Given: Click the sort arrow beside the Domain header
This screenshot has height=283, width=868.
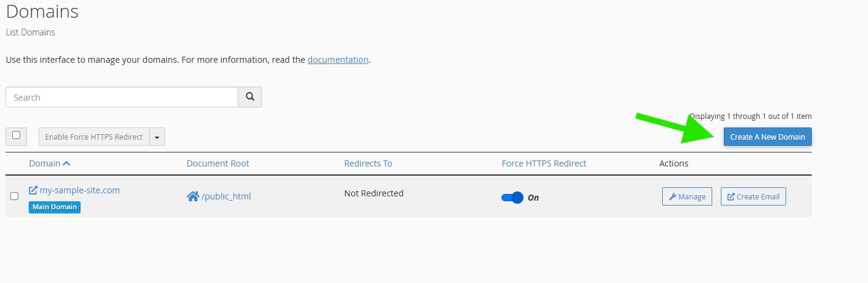Looking at the screenshot, I should 67,163.
